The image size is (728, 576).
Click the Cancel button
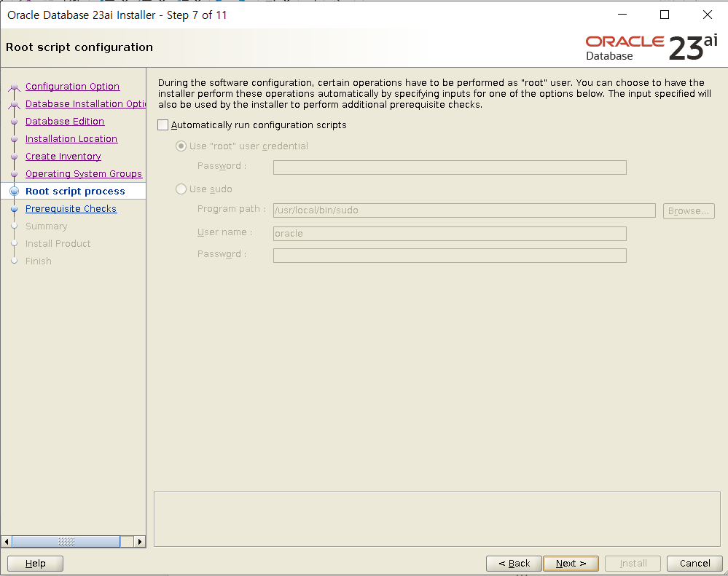694,564
